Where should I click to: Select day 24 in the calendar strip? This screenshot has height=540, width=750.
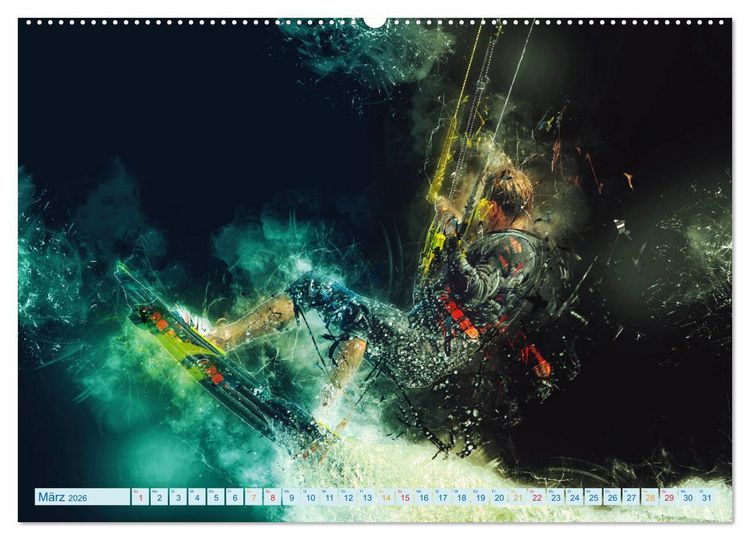[575, 497]
